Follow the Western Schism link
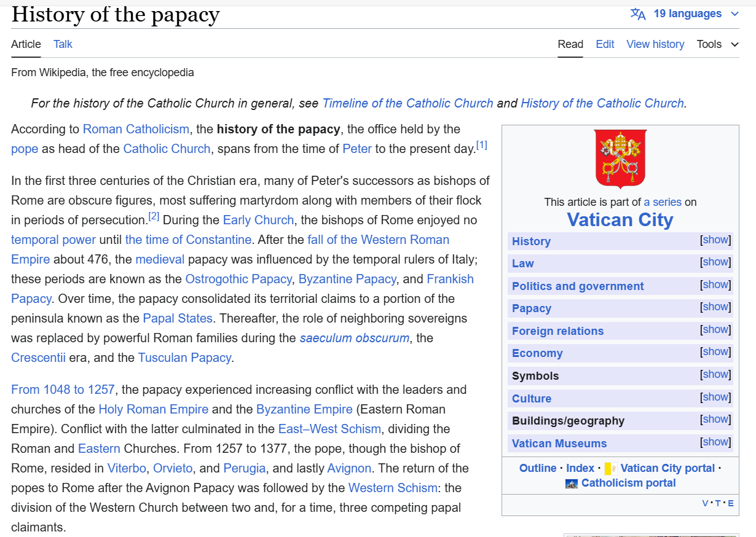Viewport: 756px width, 537px height. [x=393, y=488]
